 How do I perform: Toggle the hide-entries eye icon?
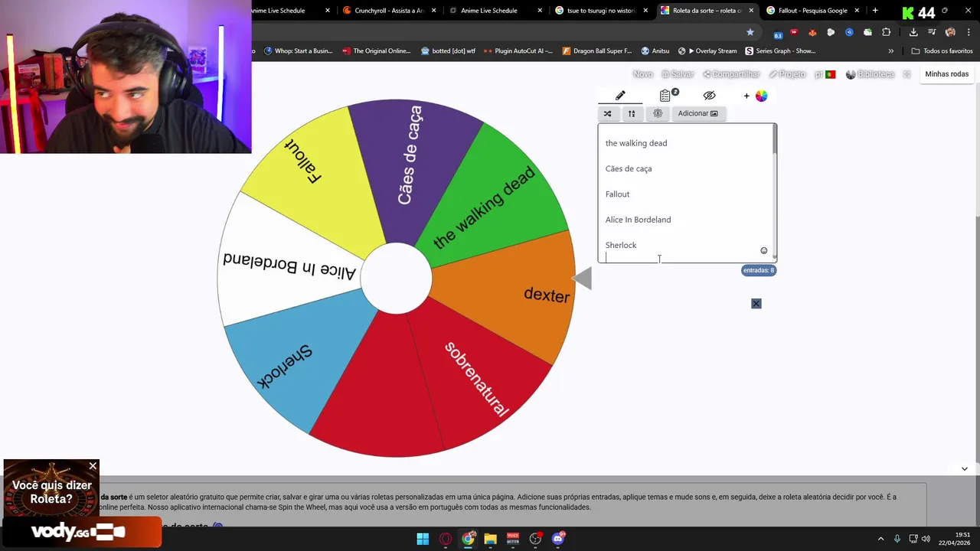709,96
